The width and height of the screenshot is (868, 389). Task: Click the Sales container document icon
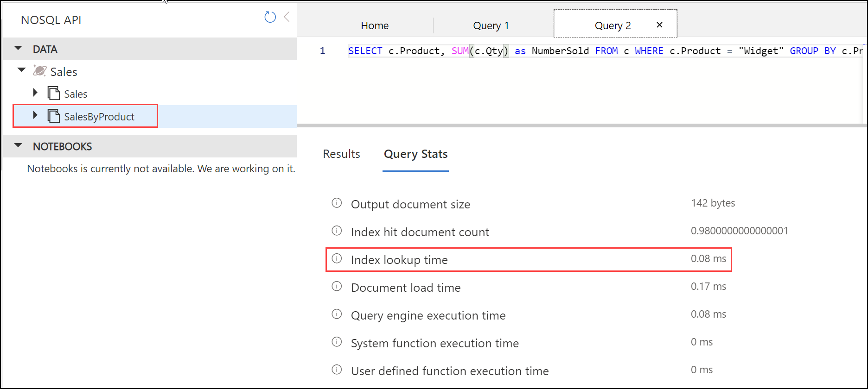coord(54,93)
